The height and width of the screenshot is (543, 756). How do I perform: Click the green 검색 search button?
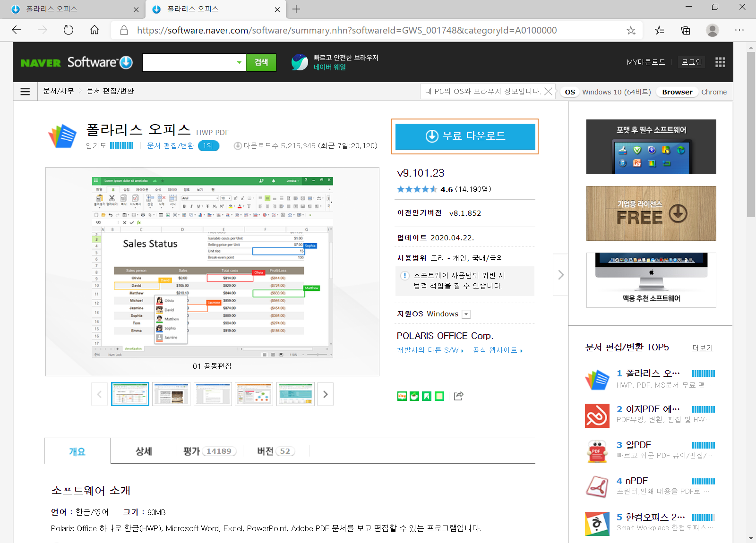pos(261,62)
